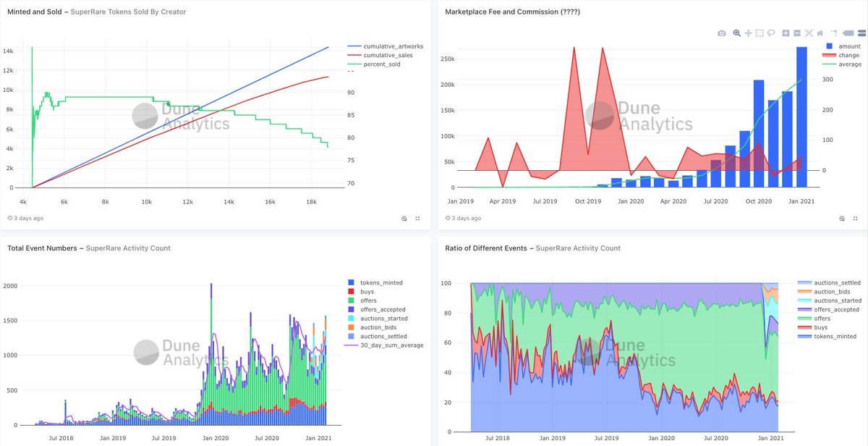The image size is (868, 446).
Task: Toggle offers_accepted in Total Event Numbers legend
Action: coord(377,309)
